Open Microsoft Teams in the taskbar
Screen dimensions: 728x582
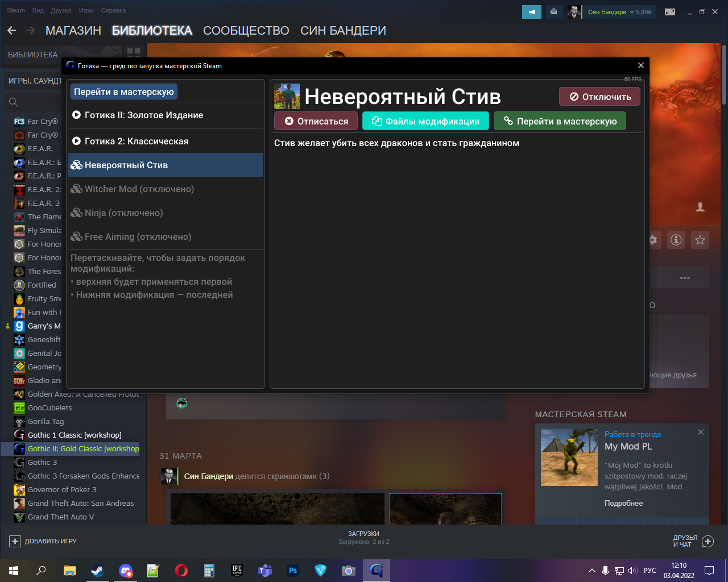tap(265, 571)
